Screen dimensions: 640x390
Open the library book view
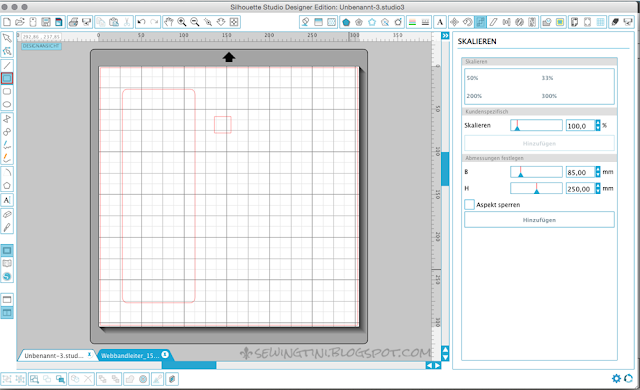(x=7, y=264)
